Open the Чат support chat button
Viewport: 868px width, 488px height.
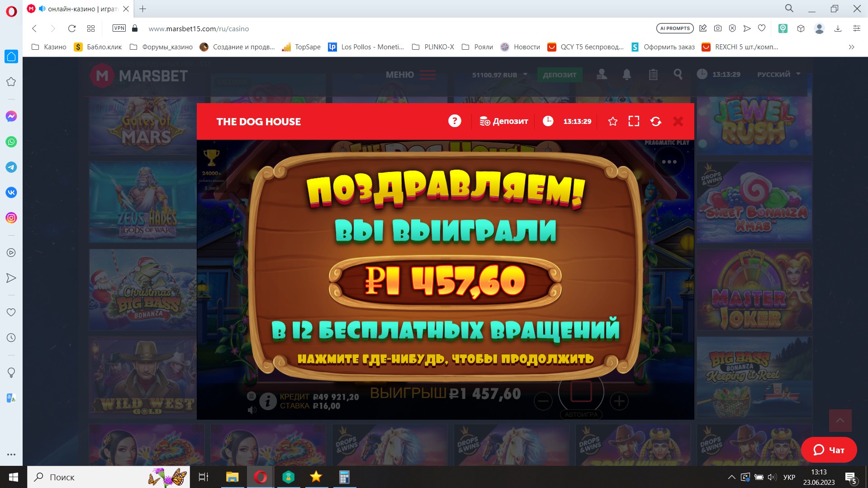[829, 450]
